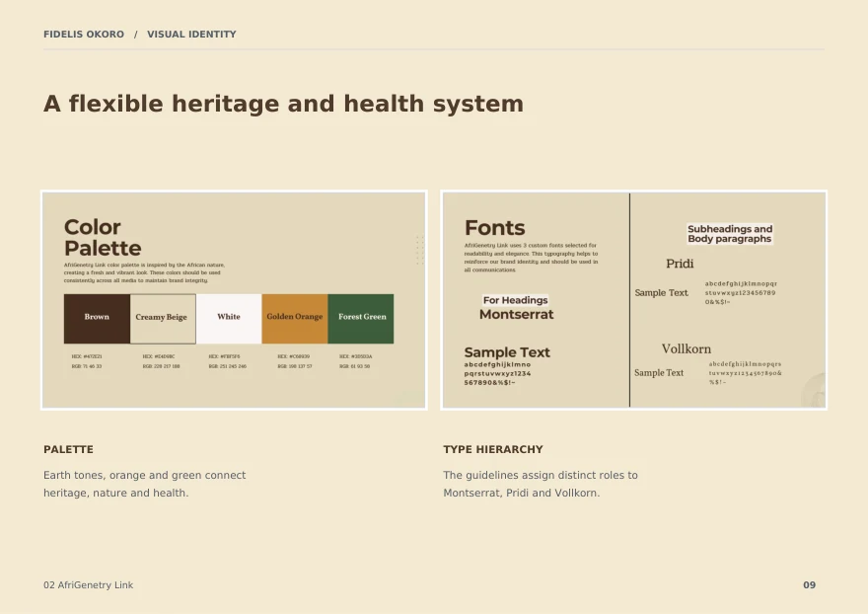Click the VISUAL IDENTITY breadcrumb
Viewport: 868px width, 614px height.
coord(191,35)
